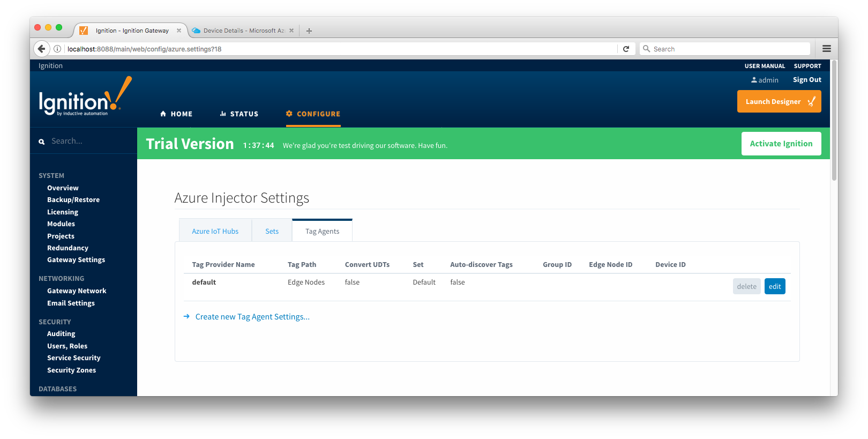The image size is (868, 439).
Task: Switch to the Azure IoT Hubs tab
Action: pyautogui.click(x=215, y=232)
